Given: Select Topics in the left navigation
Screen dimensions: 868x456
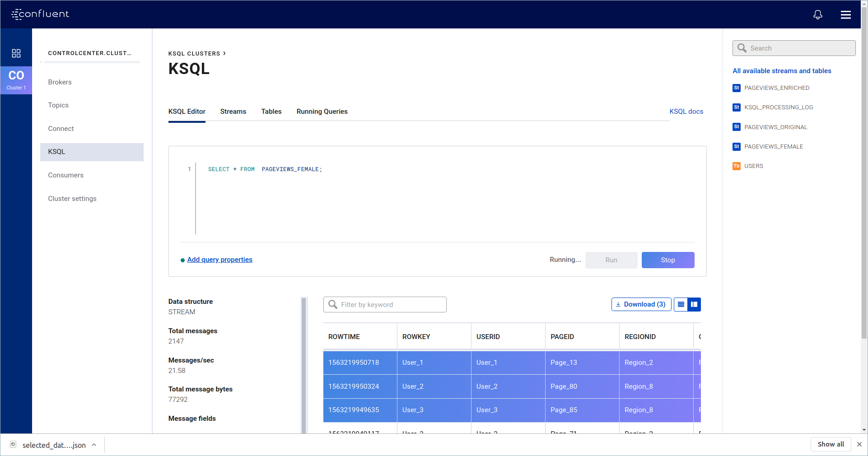Looking at the screenshot, I should point(58,105).
